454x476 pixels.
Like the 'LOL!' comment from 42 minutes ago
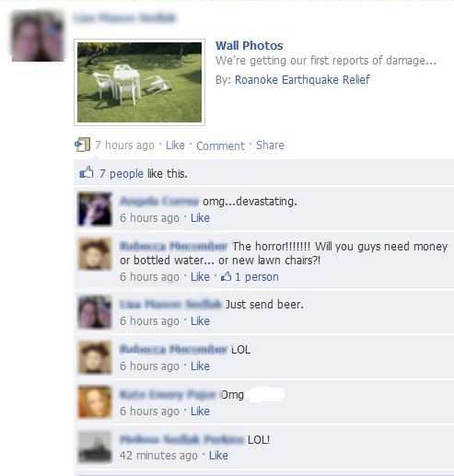tap(218, 456)
